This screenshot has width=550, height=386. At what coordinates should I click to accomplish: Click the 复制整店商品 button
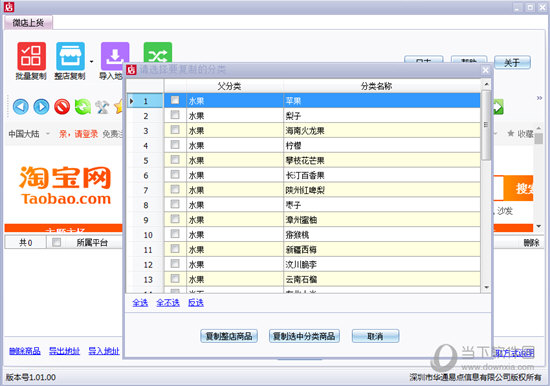(229, 336)
